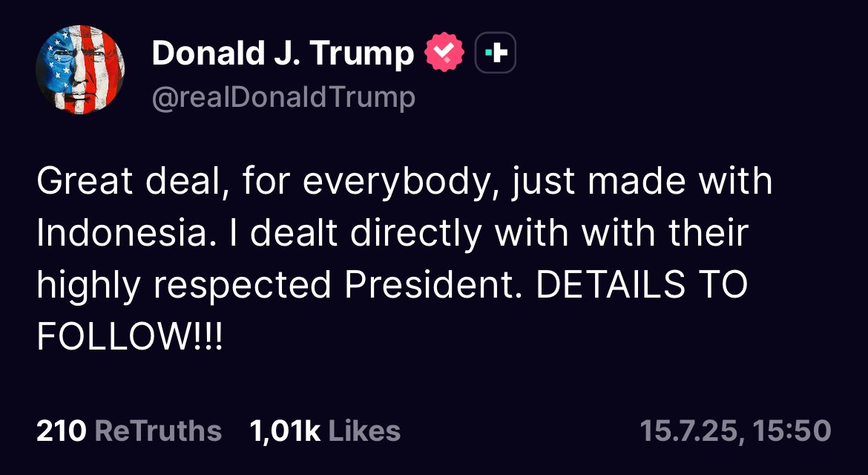Open the flag-painted profile avatar
This screenshot has height=475, width=868.
click(80, 70)
